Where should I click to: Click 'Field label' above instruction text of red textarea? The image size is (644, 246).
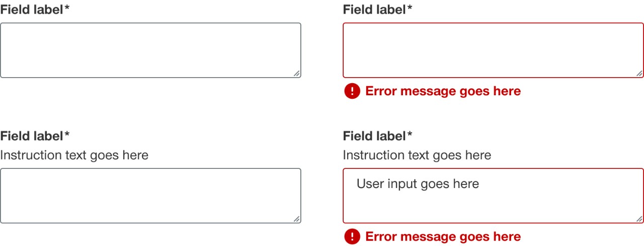[x=374, y=136]
